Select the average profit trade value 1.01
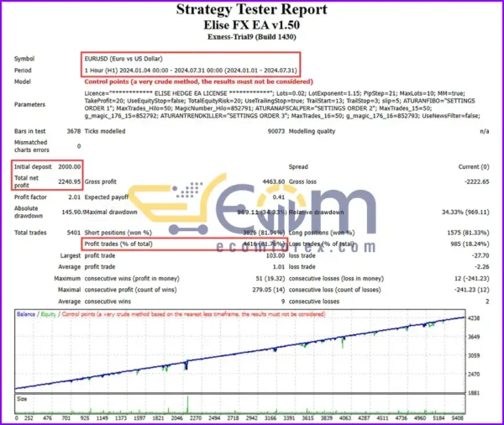The width and height of the screenshot is (504, 425). 279,267
